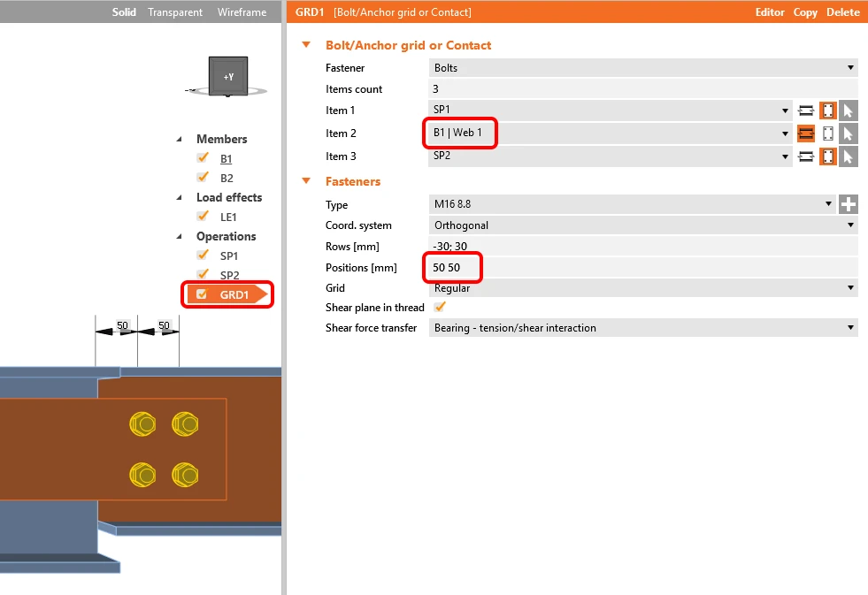
Task: Open the Fastener dropdown showing Bolts
Action: click(643, 68)
